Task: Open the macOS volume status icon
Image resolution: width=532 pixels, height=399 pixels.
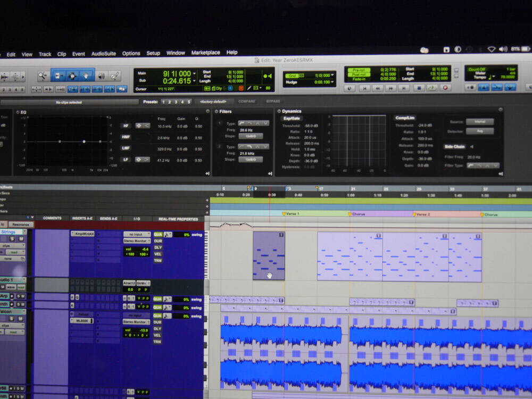Action: (x=503, y=49)
